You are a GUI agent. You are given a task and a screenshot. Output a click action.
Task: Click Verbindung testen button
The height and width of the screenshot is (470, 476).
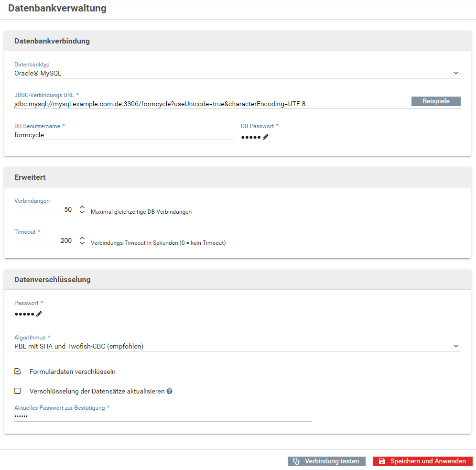pyautogui.click(x=326, y=461)
